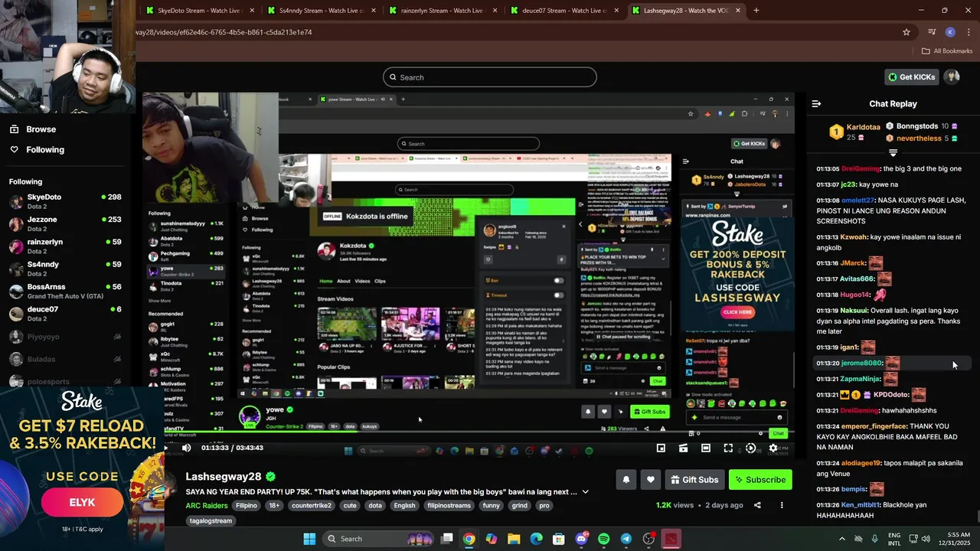Share the Lashsegway28 video
The image size is (980, 551).
(757, 505)
